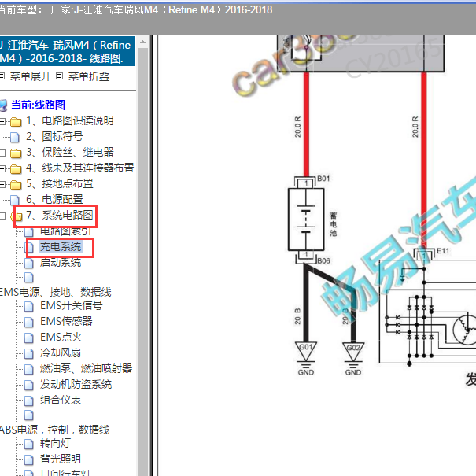Click the 菜单折叠 collapse-all link
Screen dimensions: 476x476
pyautogui.click(x=89, y=76)
